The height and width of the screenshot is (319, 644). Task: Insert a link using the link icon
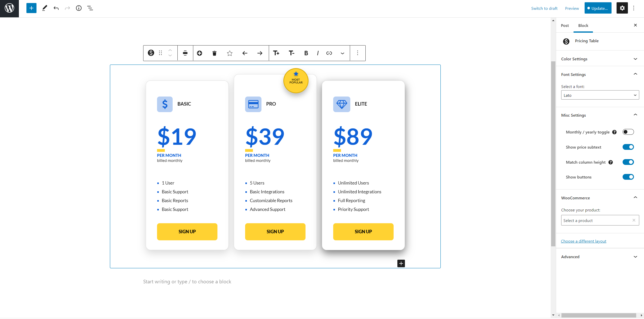coord(329,53)
